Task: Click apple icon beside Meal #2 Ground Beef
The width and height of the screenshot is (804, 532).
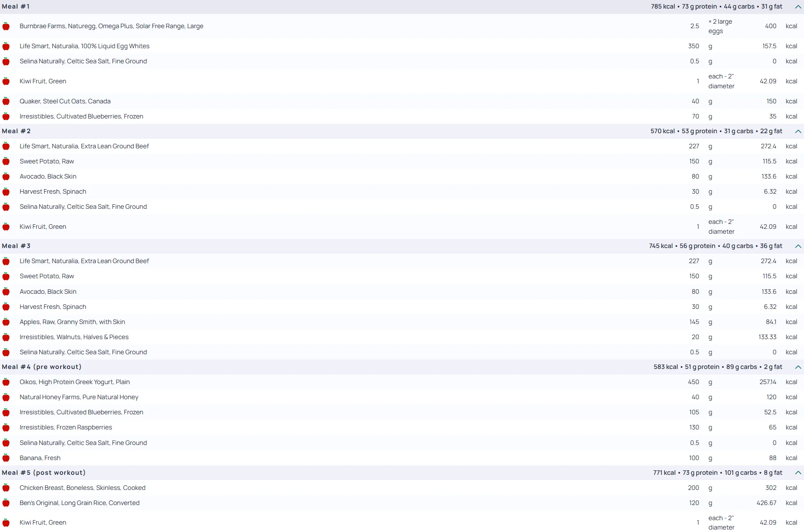Action: click(6, 146)
